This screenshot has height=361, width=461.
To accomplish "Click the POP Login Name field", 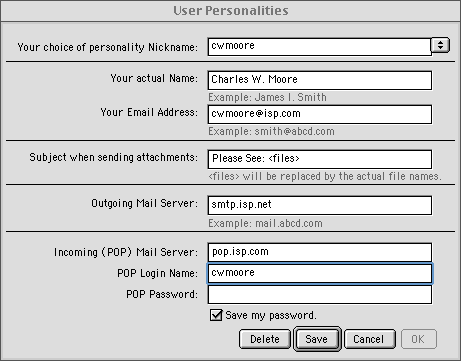I will (x=320, y=273).
